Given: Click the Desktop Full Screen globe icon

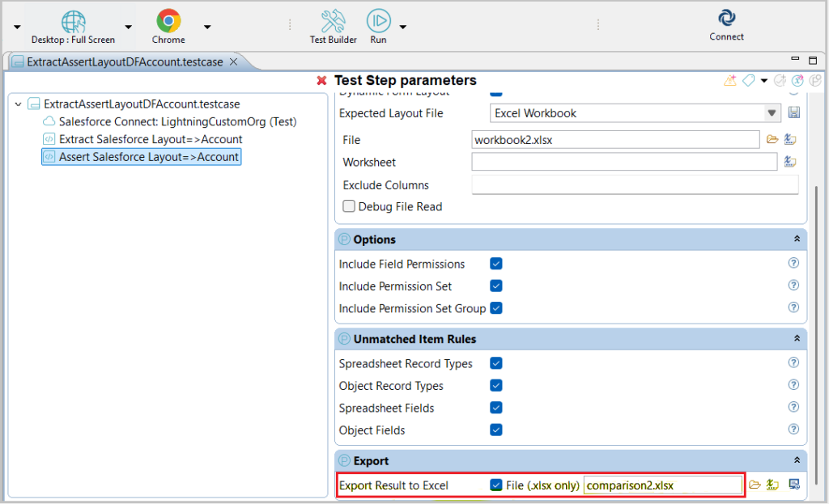Looking at the screenshot, I should (73, 21).
